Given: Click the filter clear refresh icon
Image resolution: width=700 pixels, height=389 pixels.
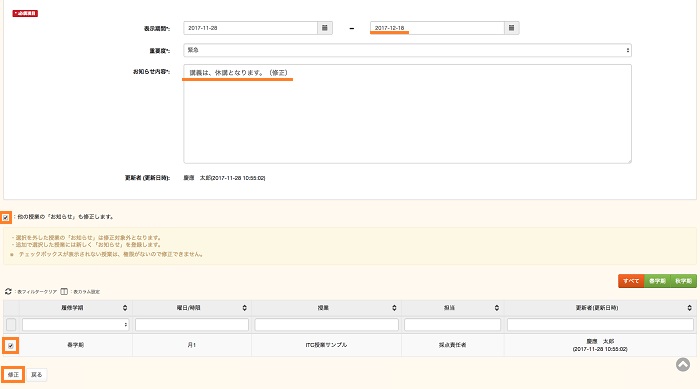Looking at the screenshot, I should pyautogui.click(x=8, y=291).
